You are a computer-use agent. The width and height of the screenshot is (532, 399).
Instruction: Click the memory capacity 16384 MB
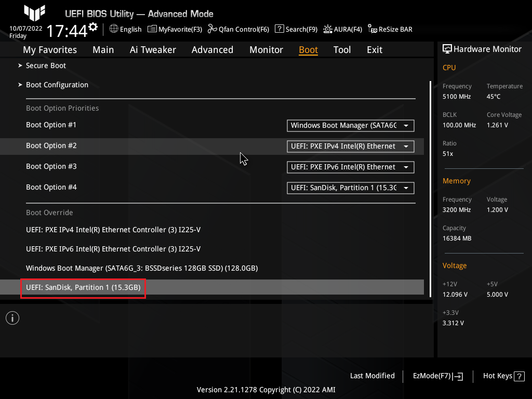(x=457, y=238)
